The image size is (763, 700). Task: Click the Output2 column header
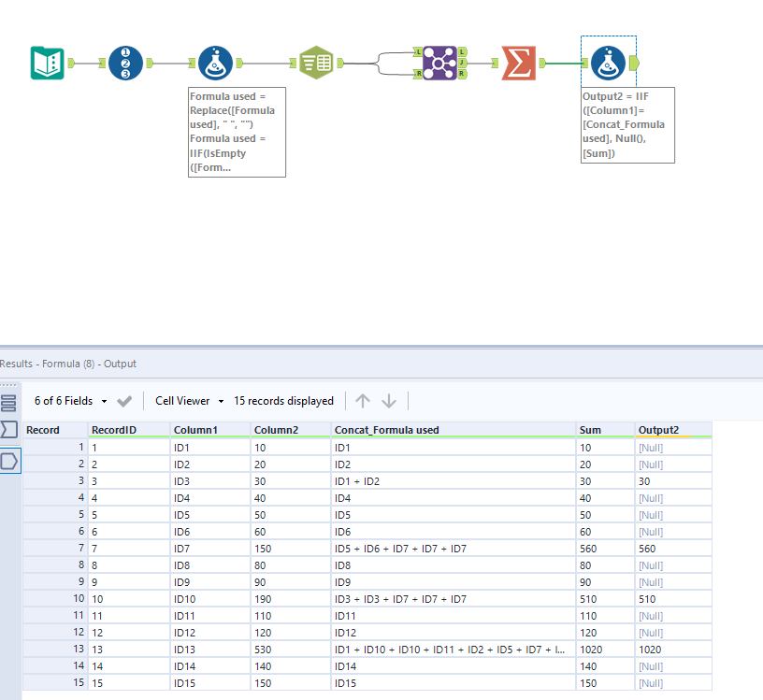tap(673, 430)
